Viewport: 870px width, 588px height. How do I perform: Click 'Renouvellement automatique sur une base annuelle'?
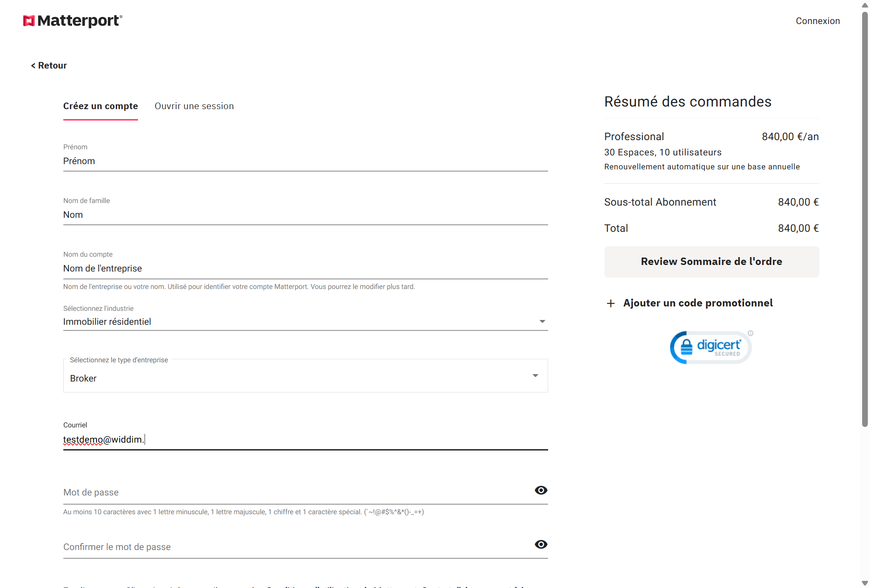coord(702,167)
